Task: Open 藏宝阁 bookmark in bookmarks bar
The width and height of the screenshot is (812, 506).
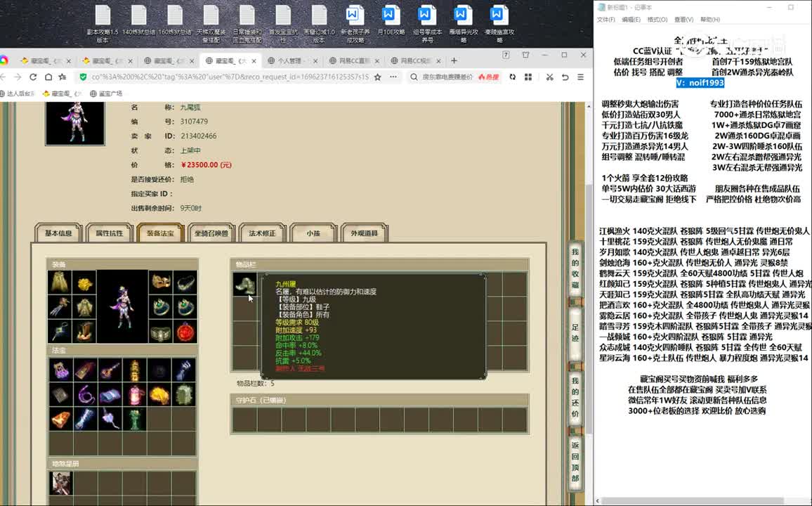Action: [62, 93]
